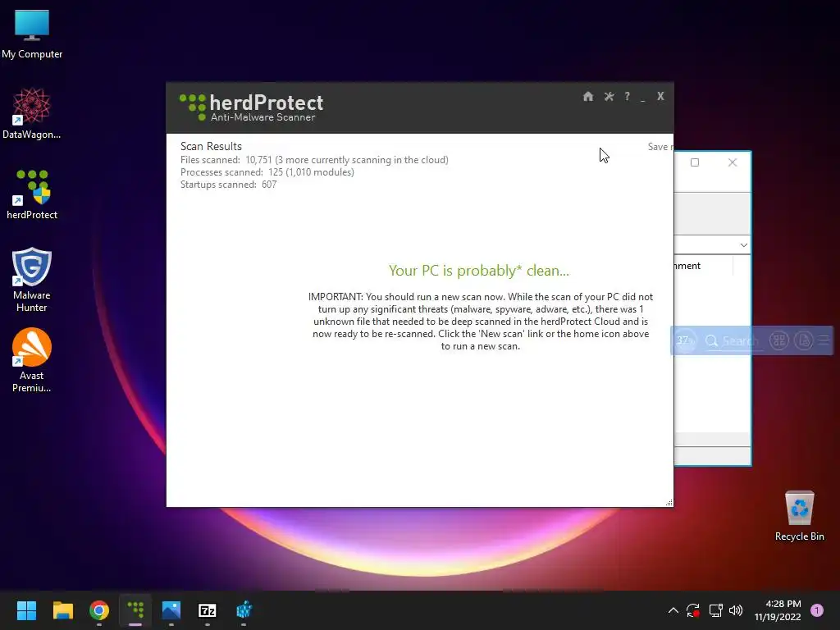840x630 pixels.
Task: Open Photos app from taskbar
Action: tap(171, 610)
